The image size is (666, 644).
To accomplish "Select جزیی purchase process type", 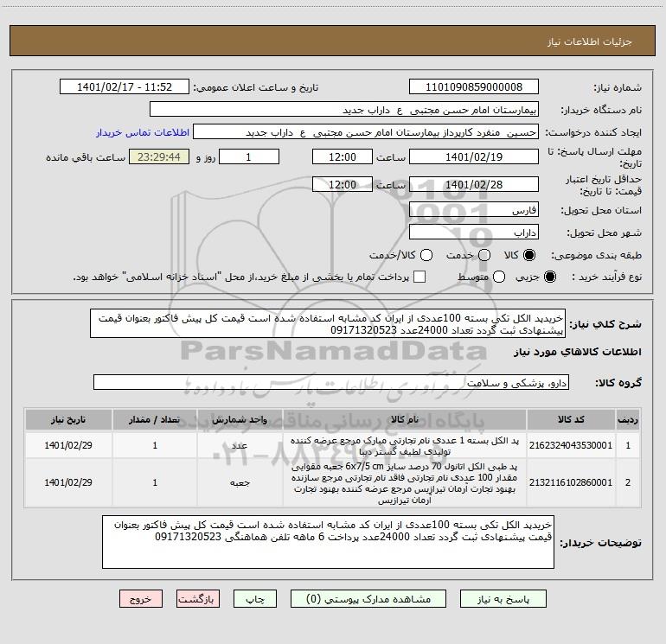I will click(x=549, y=277).
